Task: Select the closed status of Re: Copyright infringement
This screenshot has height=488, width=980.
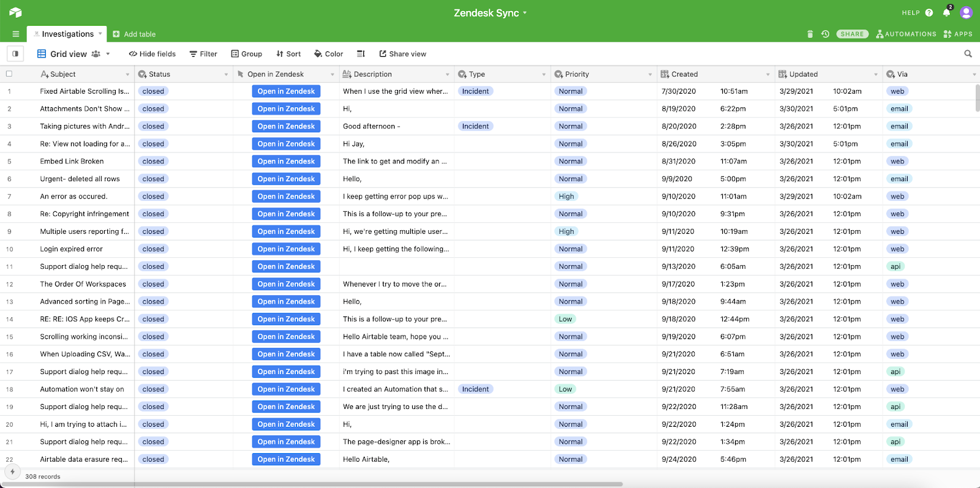Action: click(153, 214)
